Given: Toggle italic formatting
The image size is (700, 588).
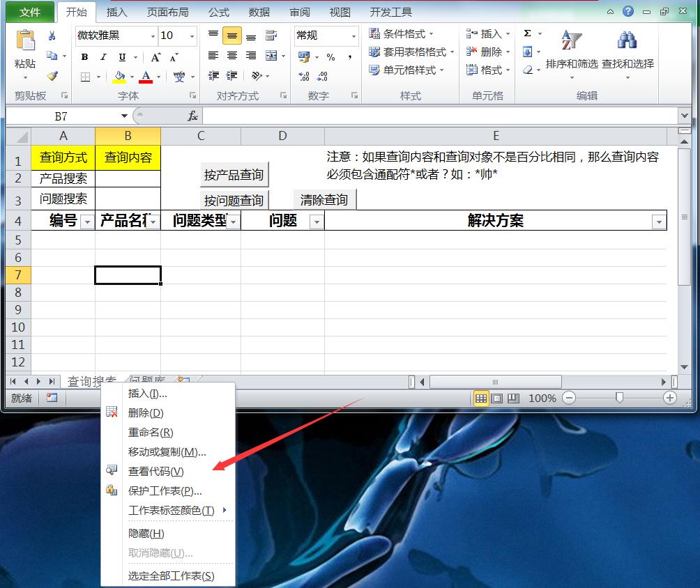Looking at the screenshot, I should pos(102,56).
